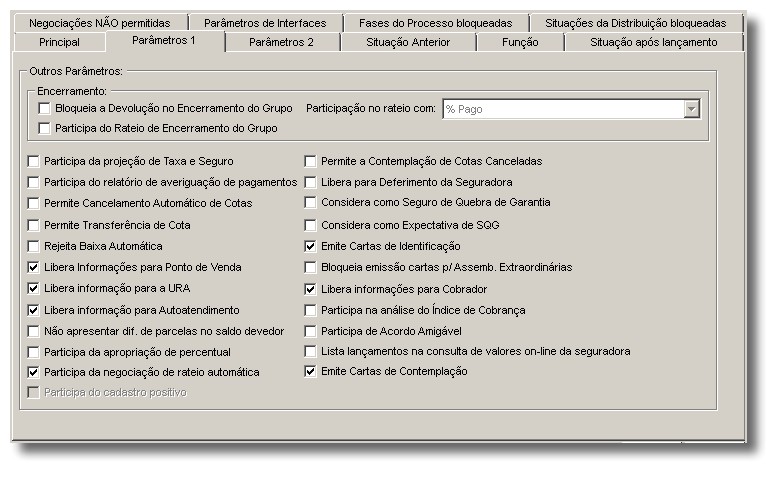The height and width of the screenshot is (493, 767).
Task: Tick Participa da projeção de Taxa e Seguro
Action: tap(33, 161)
